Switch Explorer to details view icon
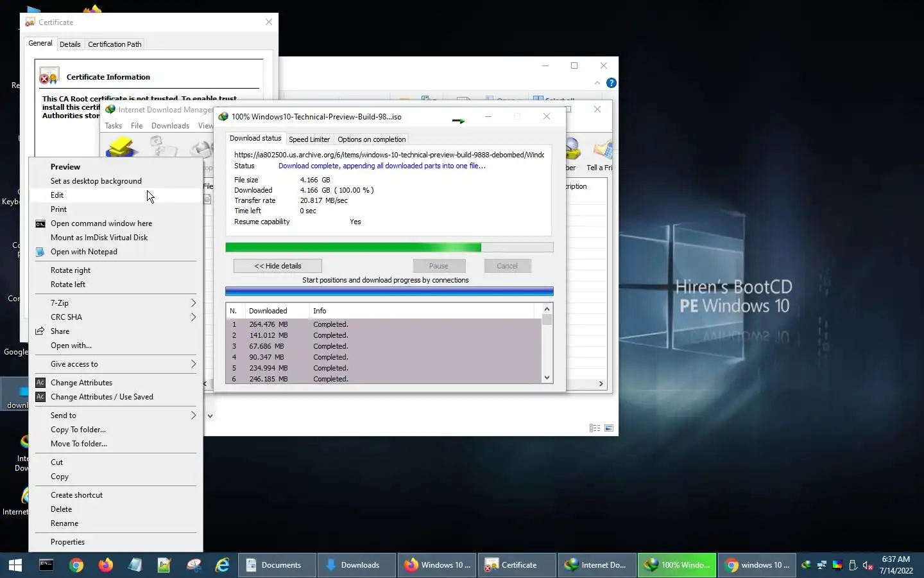 [x=594, y=428]
